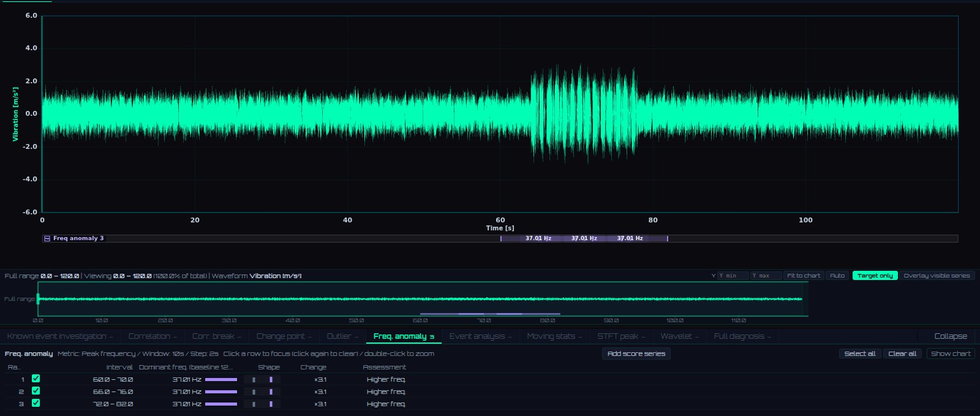The height and width of the screenshot is (416, 980).
Task: Click the Change column header
Action: [314, 367]
